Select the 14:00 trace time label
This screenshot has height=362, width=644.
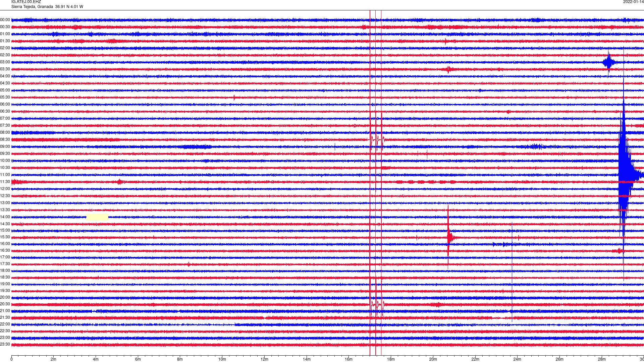(x=5, y=217)
